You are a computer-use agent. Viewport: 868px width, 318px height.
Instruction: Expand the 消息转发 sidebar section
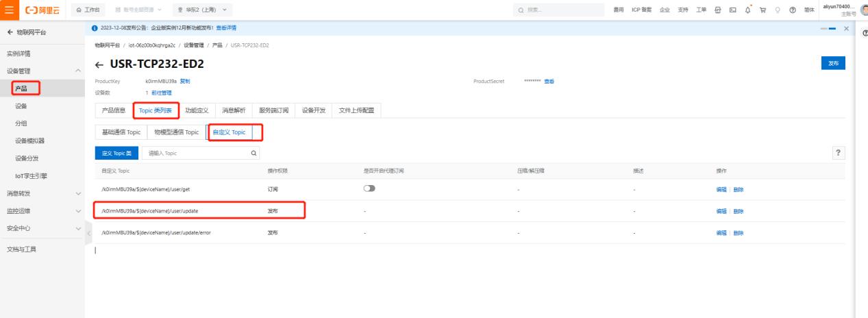point(78,193)
